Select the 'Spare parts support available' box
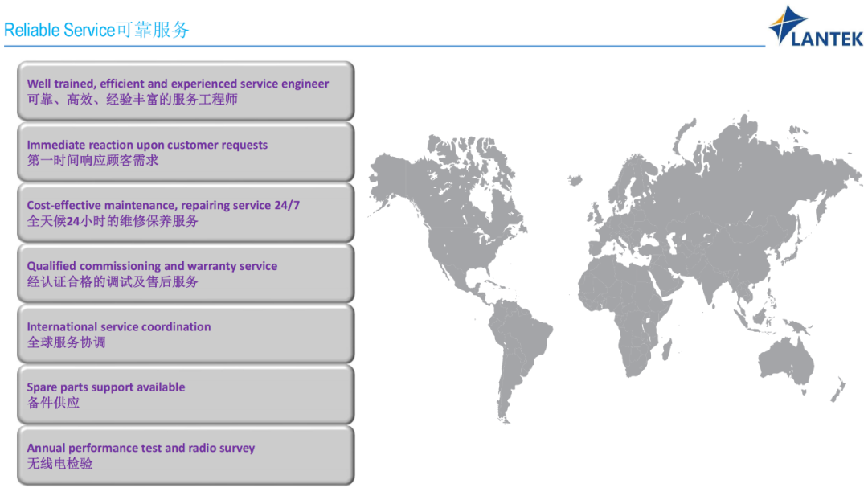Viewport: 868px width, 496px height. click(186, 394)
